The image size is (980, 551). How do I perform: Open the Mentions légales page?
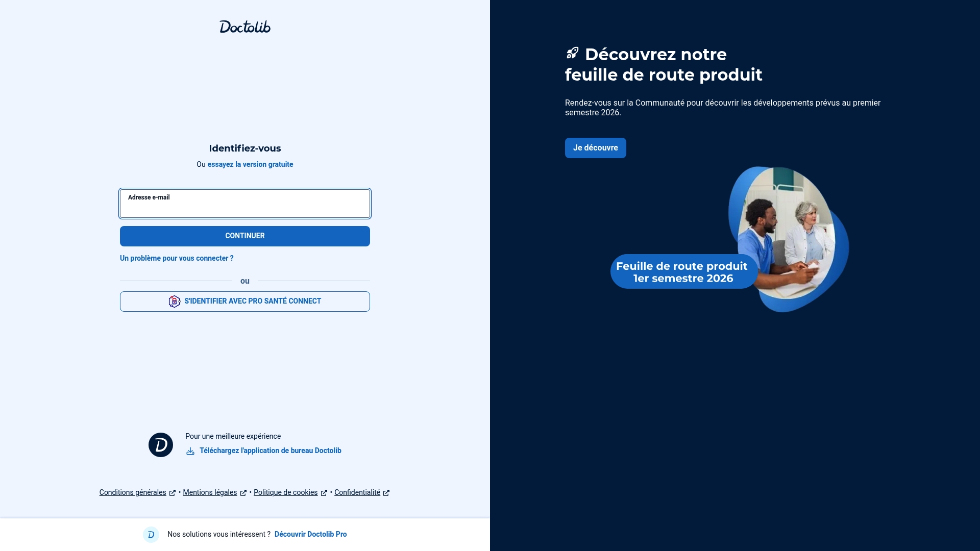(209, 492)
